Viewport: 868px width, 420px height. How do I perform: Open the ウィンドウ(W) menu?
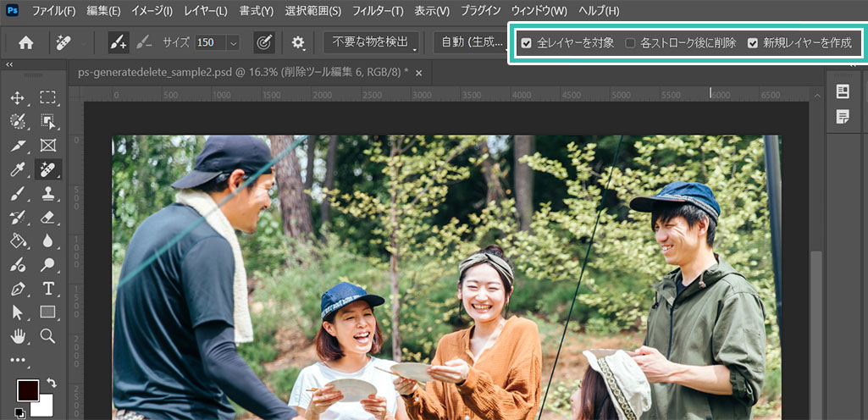[x=539, y=10]
